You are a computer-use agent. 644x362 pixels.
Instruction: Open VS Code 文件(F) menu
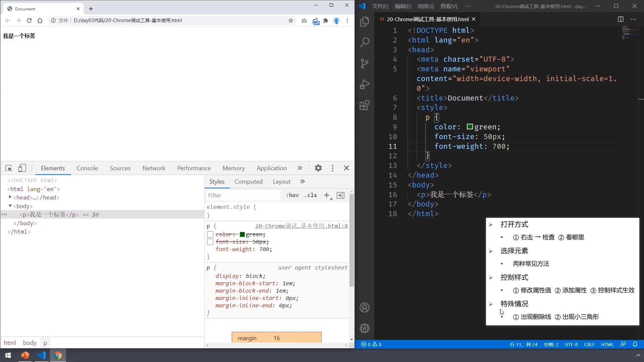pyautogui.click(x=380, y=6)
